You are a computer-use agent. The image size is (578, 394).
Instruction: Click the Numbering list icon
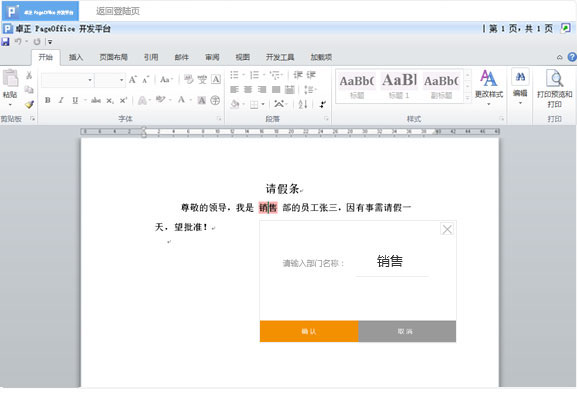click(x=254, y=75)
